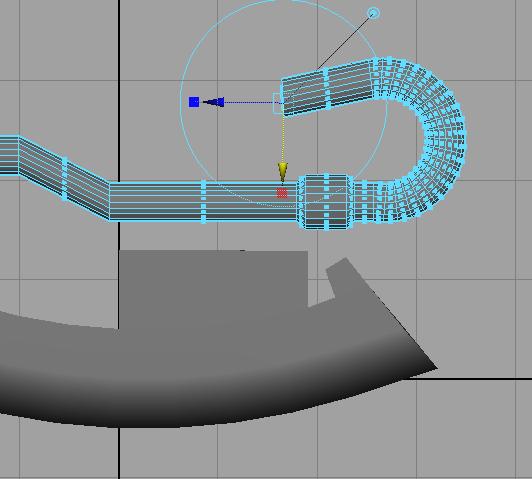Select the large curved gradient body
Screen dimensions: 532x479
tap(217, 373)
